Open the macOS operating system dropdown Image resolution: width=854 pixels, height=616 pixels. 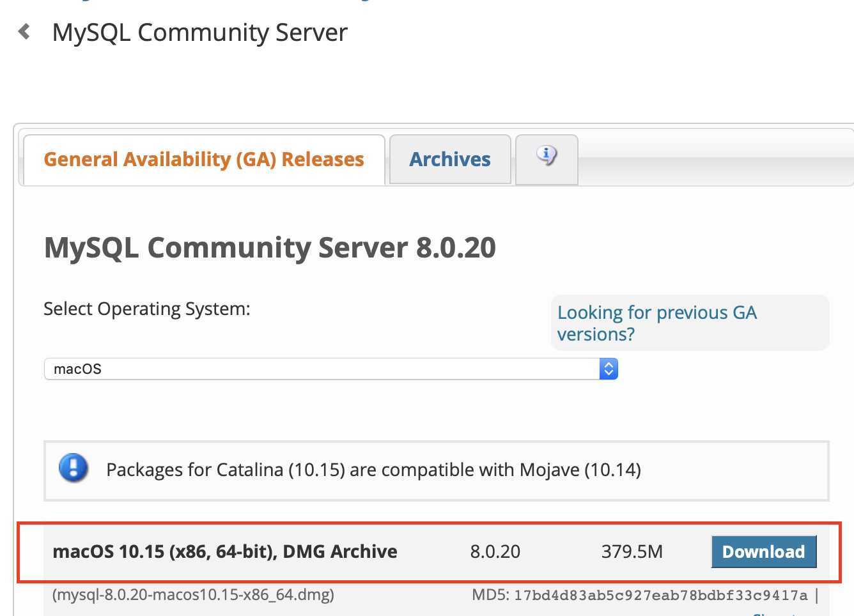coord(330,369)
